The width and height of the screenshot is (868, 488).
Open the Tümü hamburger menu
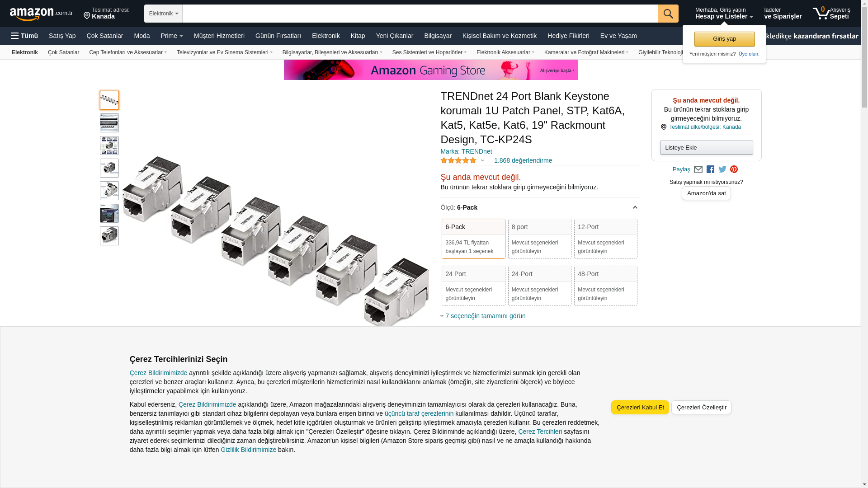coord(24,36)
